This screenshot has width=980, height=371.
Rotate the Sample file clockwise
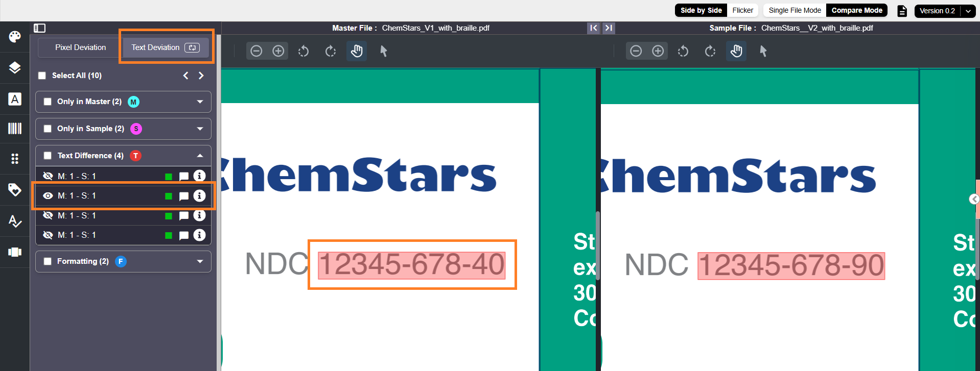(x=710, y=51)
